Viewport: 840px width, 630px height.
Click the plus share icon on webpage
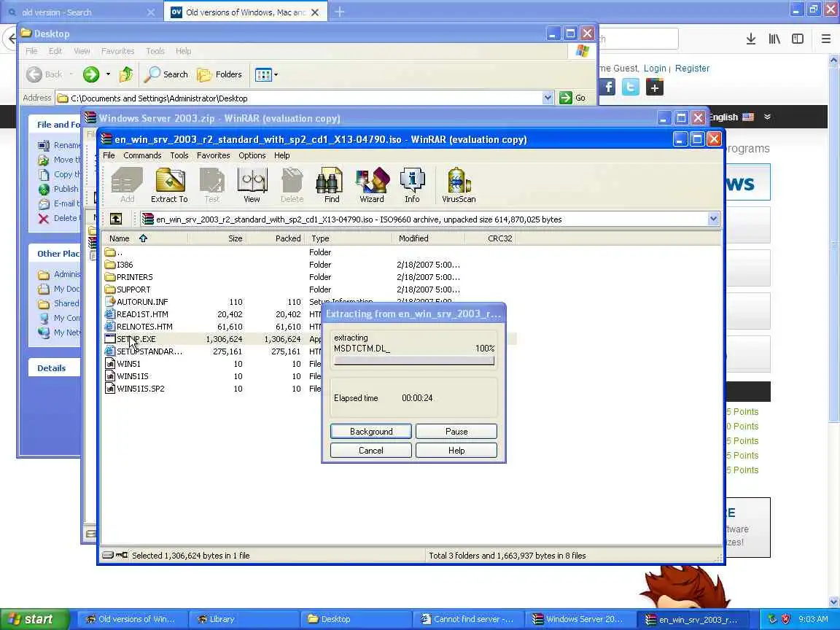[654, 87]
